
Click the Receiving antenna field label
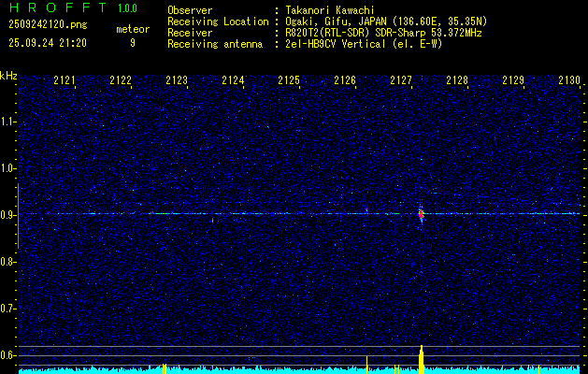(x=215, y=44)
